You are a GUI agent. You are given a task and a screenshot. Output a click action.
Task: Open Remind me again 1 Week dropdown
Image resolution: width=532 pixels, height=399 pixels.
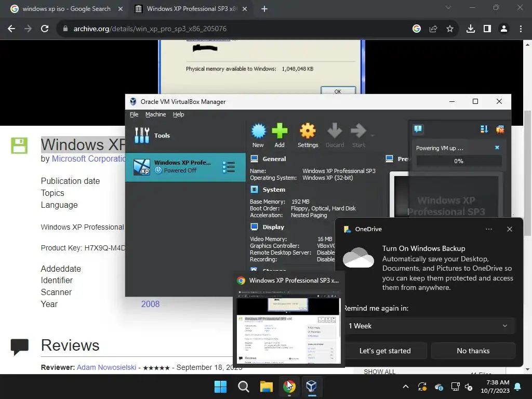(x=429, y=326)
